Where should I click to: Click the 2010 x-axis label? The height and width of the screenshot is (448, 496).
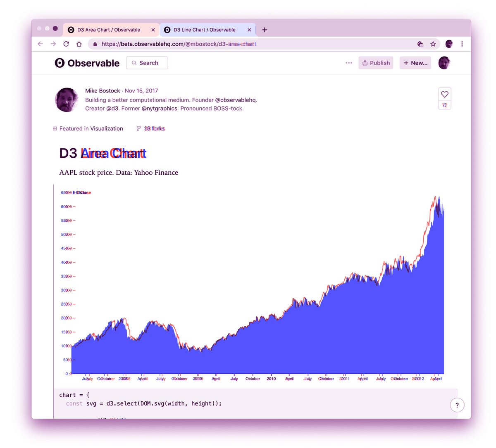click(x=271, y=379)
